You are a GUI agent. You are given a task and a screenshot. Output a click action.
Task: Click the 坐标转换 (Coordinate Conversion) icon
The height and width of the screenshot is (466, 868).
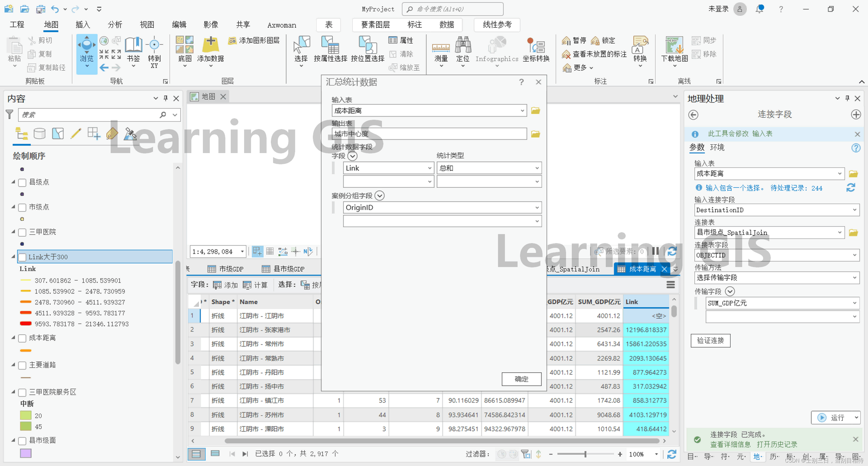[536, 45]
